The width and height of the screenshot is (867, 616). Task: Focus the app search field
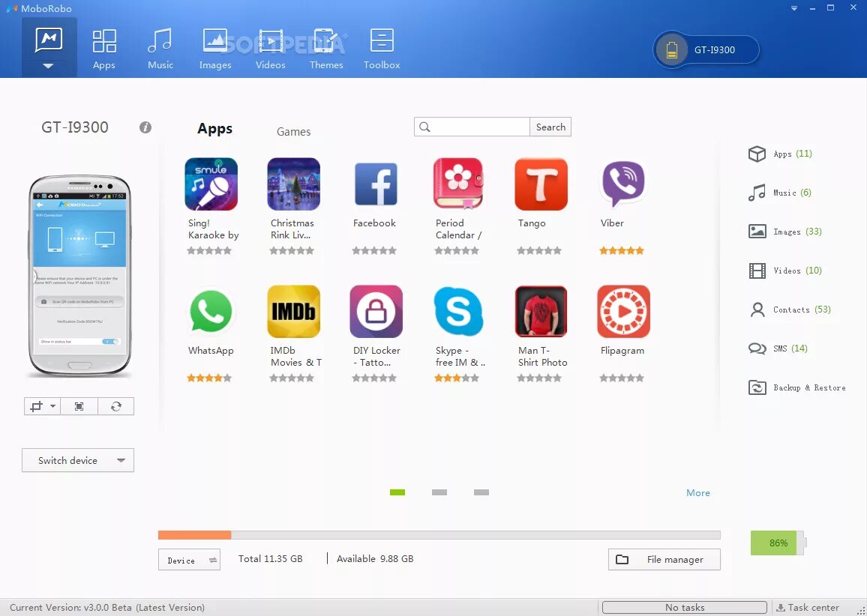(x=472, y=127)
